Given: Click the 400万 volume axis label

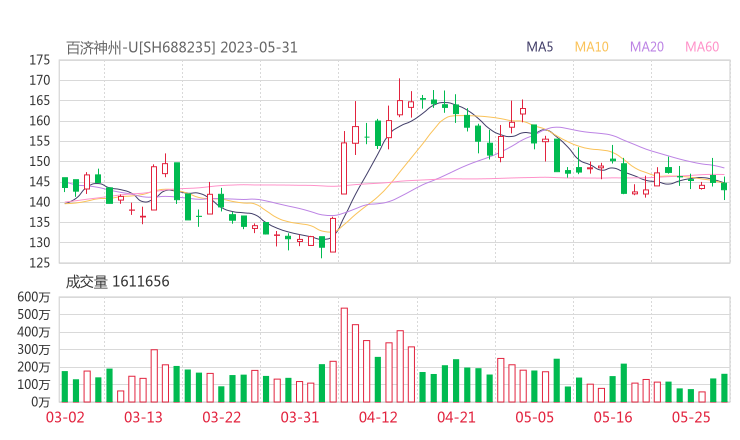Looking at the screenshot, I should point(34,332).
